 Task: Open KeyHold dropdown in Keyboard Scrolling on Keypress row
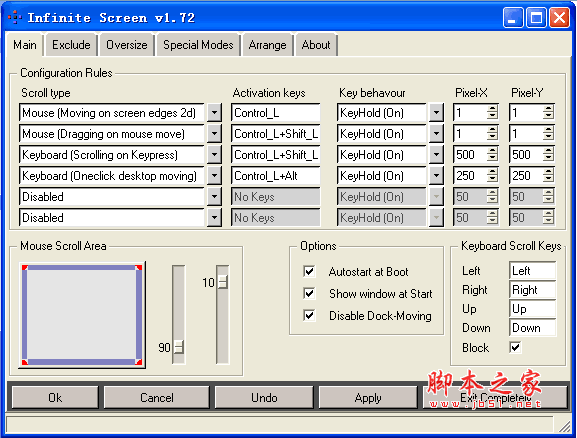(436, 155)
